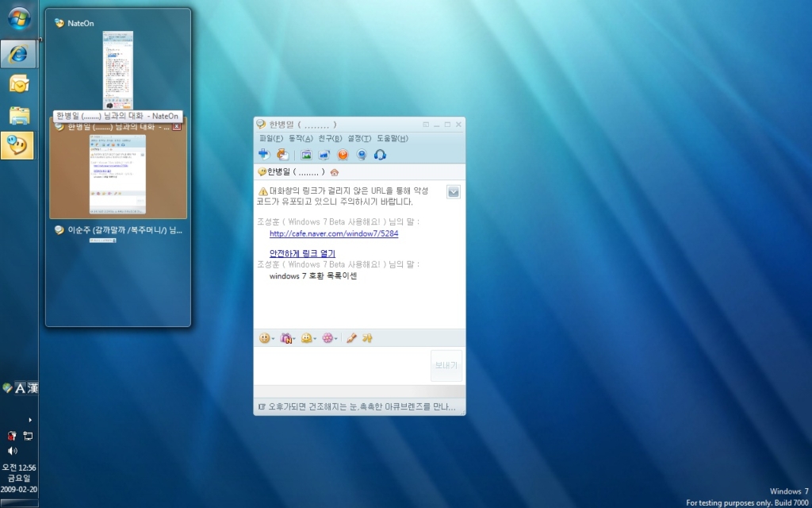Toggle the 漢 Hanja conversion button
The width and height of the screenshot is (812, 508).
point(33,387)
